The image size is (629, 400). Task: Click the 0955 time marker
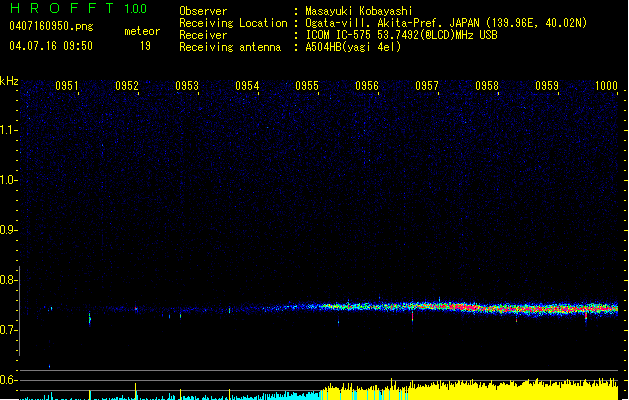[307, 86]
